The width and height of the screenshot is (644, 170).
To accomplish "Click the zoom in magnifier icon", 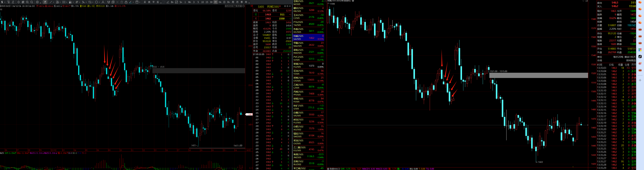I will pos(27,2).
